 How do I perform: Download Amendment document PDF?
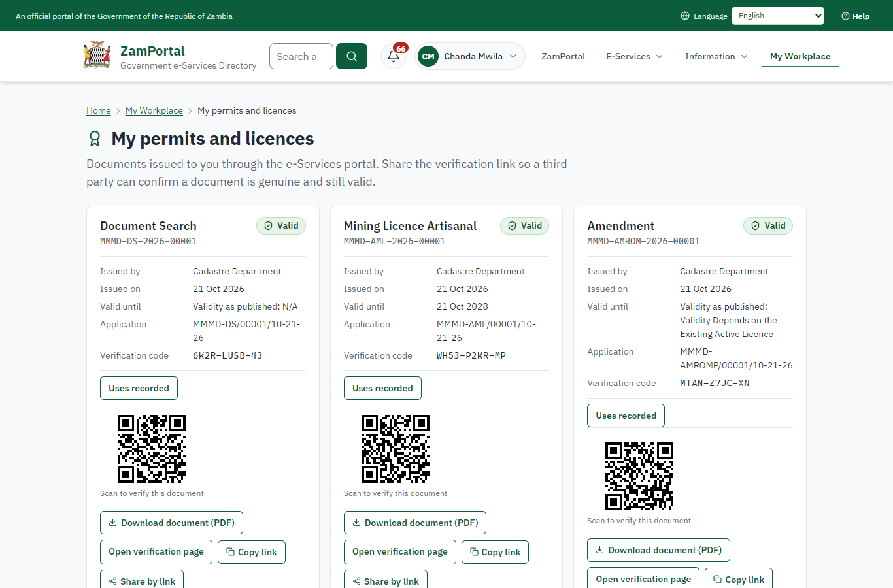[x=658, y=550]
